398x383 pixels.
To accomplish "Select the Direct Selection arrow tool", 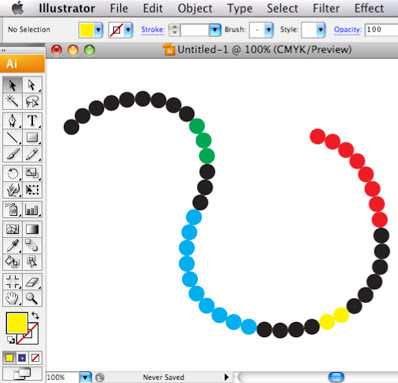I will (32, 85).
